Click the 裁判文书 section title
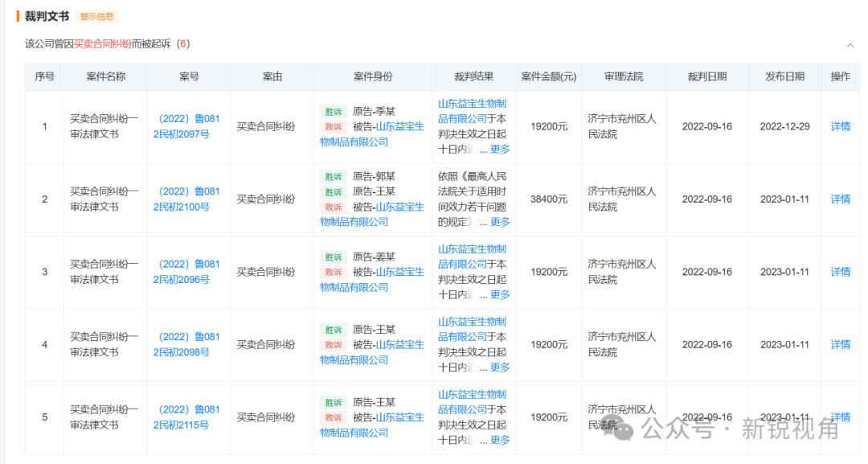The image size is (868, 464). (x=47, y=16)
